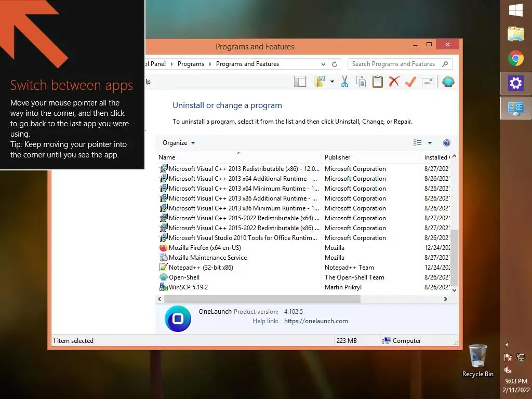Click the change view icon
The width and height of the screenshot is (532, 399).
tap(417, 143)
